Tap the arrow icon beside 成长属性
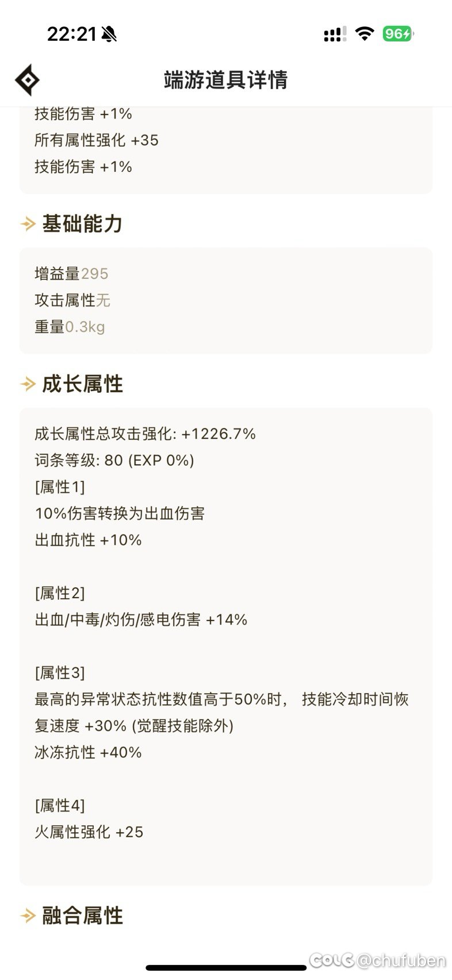The height and width of the screenshot is (980, 452). (x=28, y=384)
